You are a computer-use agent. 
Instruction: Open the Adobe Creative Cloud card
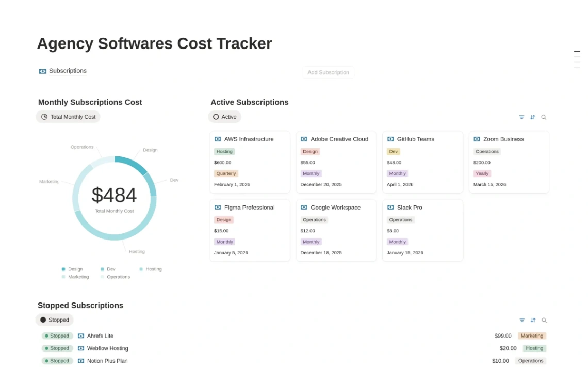[336, 162]
